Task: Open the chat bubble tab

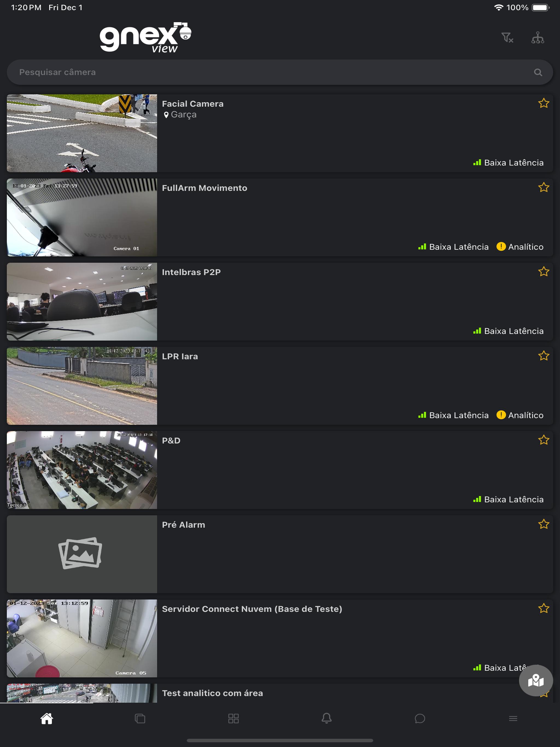Action: point(420,718)
